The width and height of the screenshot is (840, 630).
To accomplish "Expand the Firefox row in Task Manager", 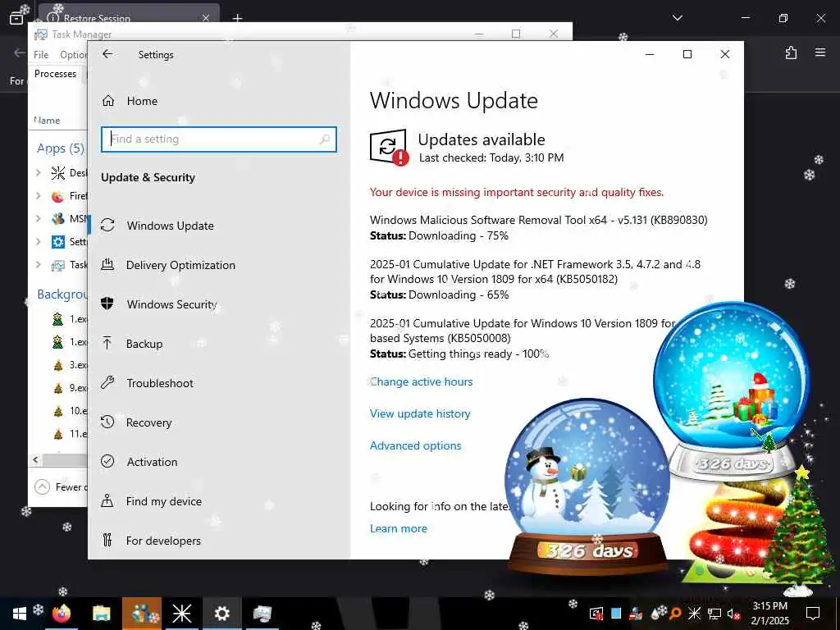I will [x=38, y=195].
